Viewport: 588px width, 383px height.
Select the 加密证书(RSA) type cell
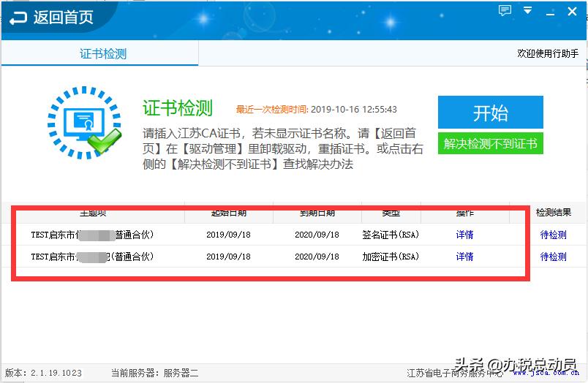[x=391, y=257]
